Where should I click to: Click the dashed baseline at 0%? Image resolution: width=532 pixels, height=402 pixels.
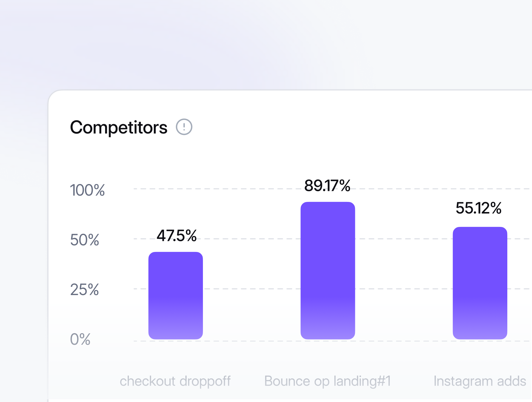click(253, 341)
